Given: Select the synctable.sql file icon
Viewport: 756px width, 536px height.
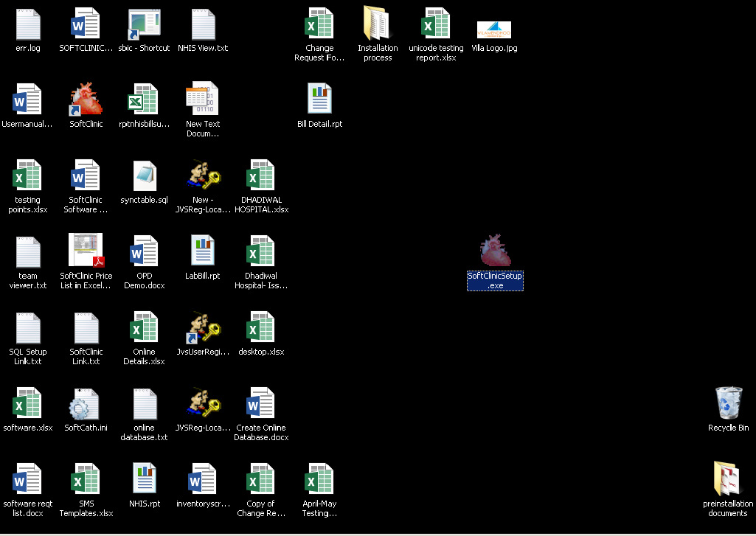Looking at the screenshot, I should [145, 176].
